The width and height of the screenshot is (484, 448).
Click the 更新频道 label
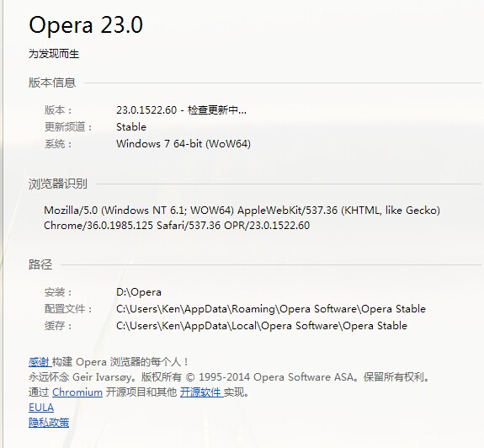coord(68,127)
